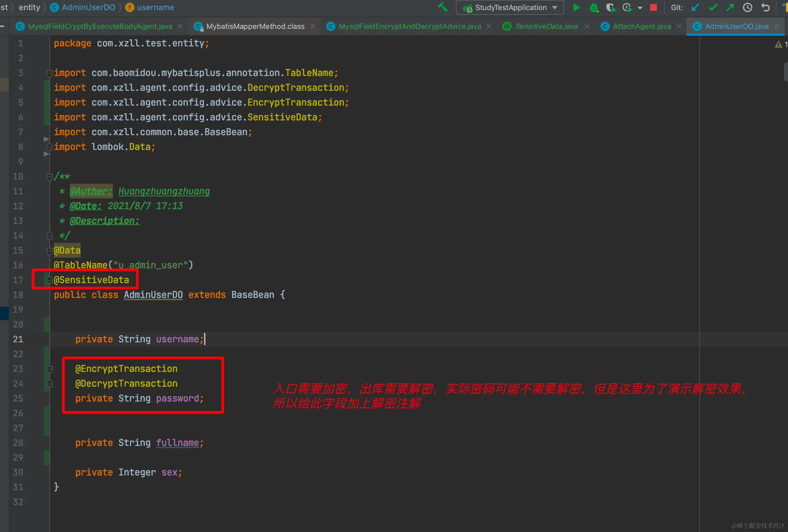The width and height of the screenshot is (788, 532).
Task: Close the MybatisMapperMethod.class tab
Action: [313, 27]
